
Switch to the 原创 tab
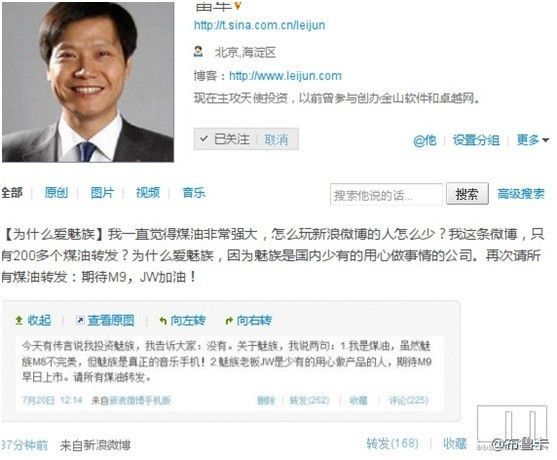tap(56, 193)
